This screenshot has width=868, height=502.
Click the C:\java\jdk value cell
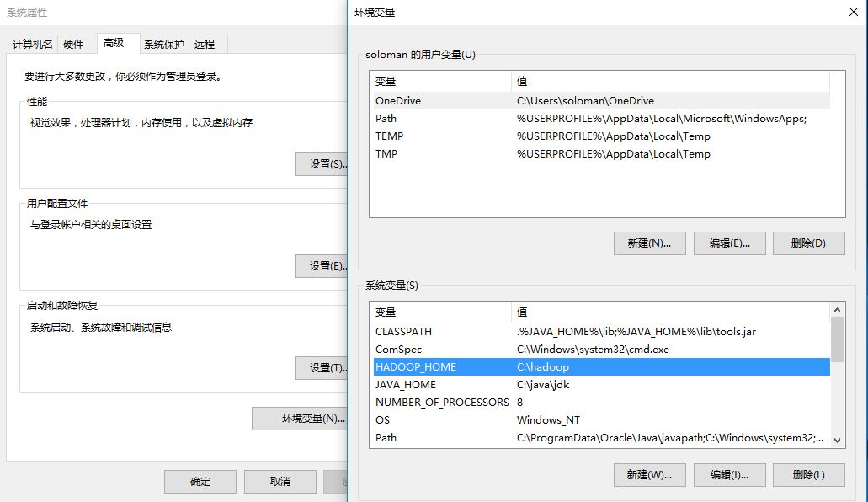(x=543, y=385)
